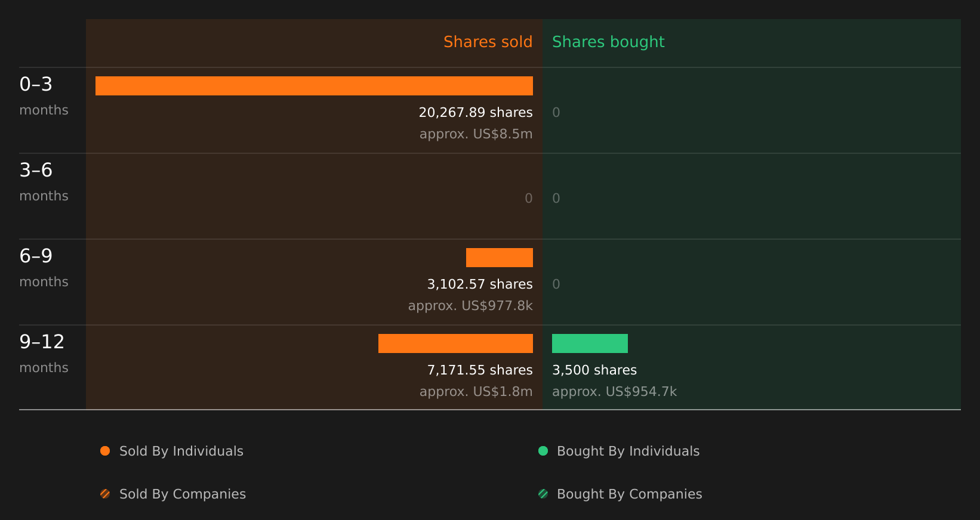Click the approx. US$1.8m value
Image resolution: width=980 pixels, height=520 pixels.
476,392
